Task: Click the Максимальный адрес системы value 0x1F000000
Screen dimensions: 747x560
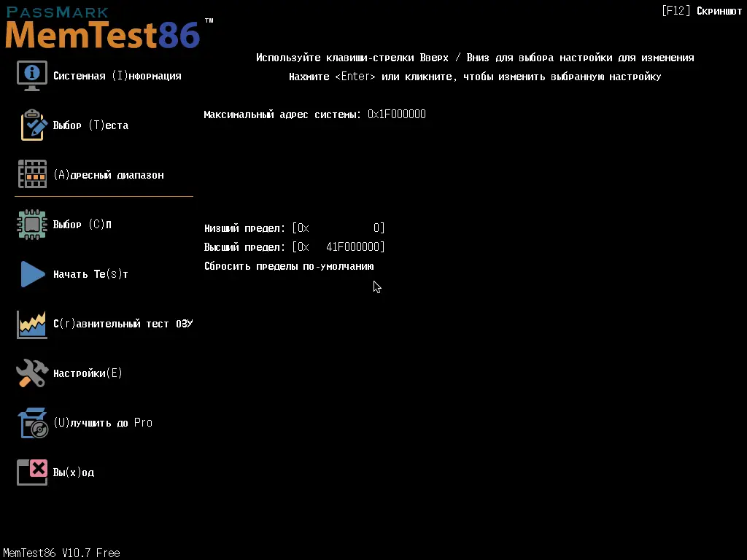Action: pos(397,114)
